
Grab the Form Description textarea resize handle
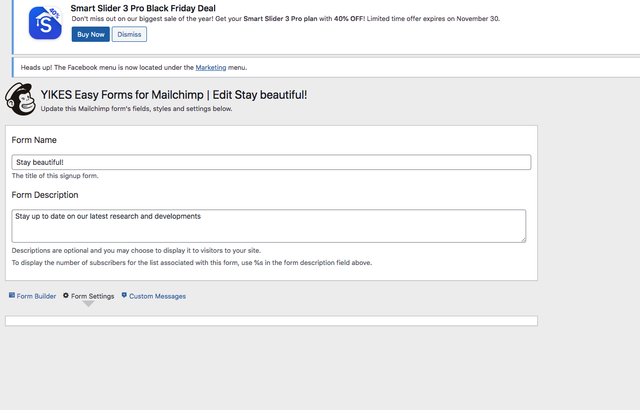[x=523, y=239]
